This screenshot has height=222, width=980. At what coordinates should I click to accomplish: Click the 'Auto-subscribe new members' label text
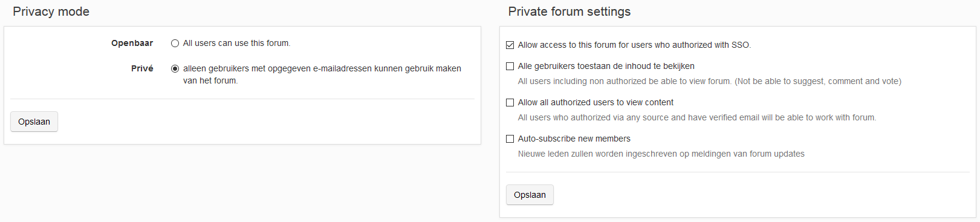pyautogui.click(x=574, y=139)
